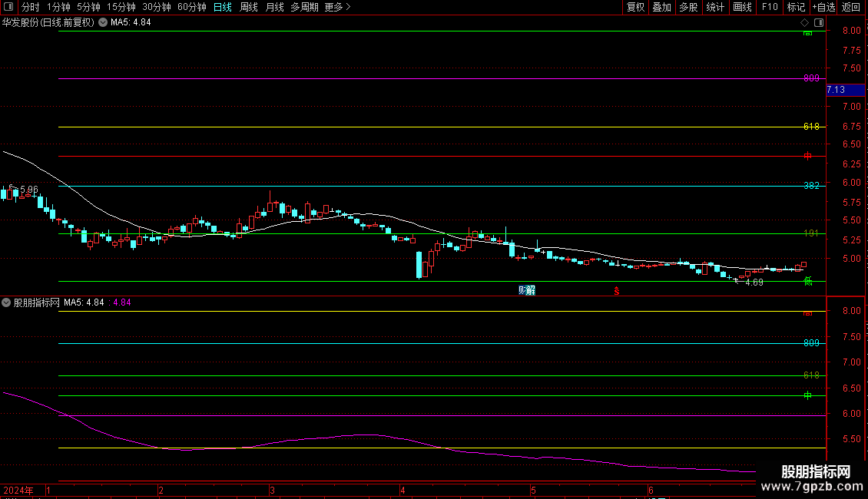This screenshot has height=499, width=868.
Task: Select the 日线 daily period
Action: pos(223,7)
